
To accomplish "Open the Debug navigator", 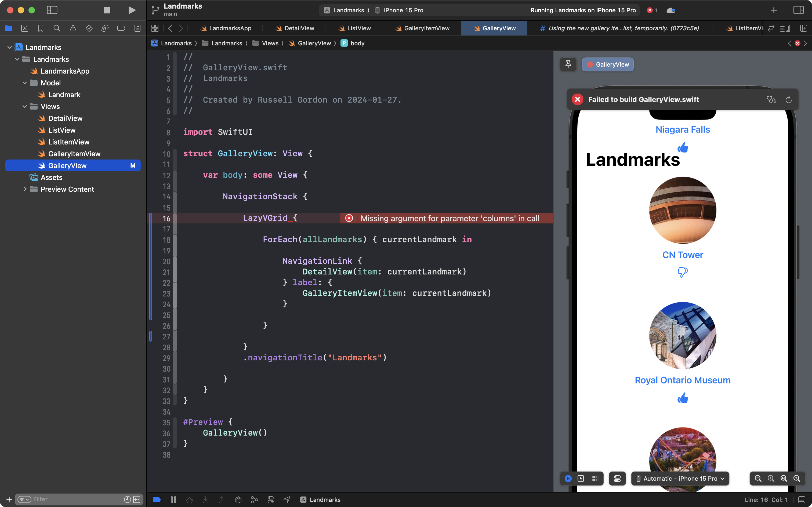I will 105,28.
